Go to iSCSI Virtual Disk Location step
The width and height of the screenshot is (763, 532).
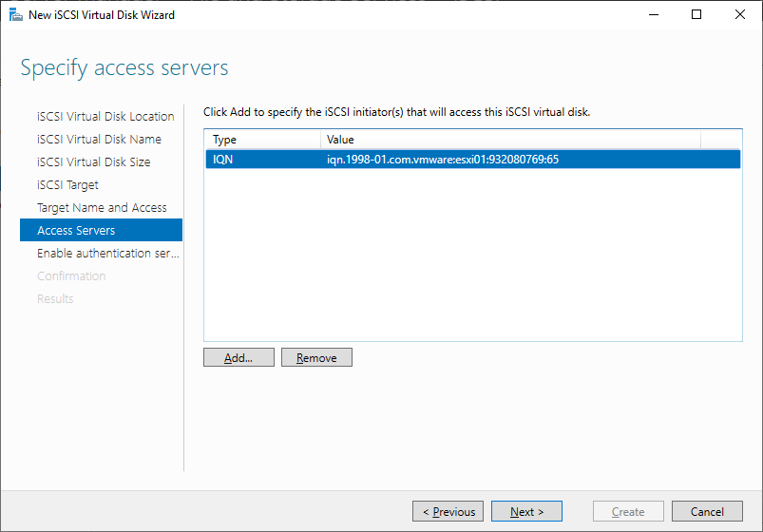[105, 116]
